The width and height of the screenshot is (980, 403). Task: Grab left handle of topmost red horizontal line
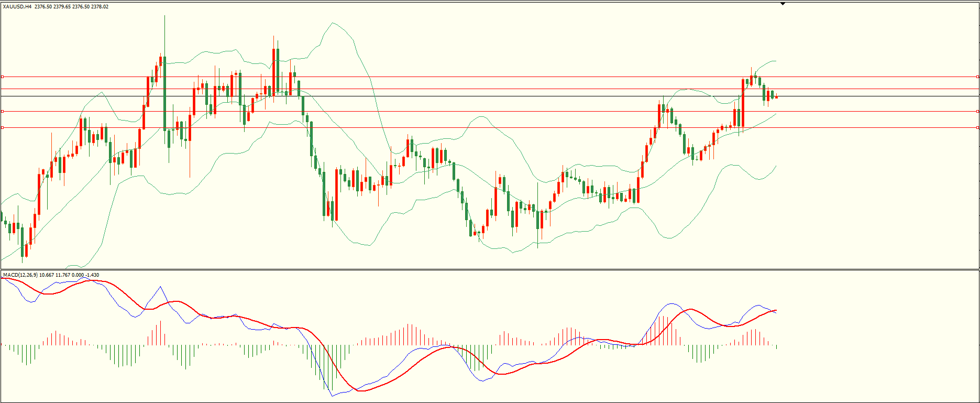pyautogui.click(x=2, y=77)
